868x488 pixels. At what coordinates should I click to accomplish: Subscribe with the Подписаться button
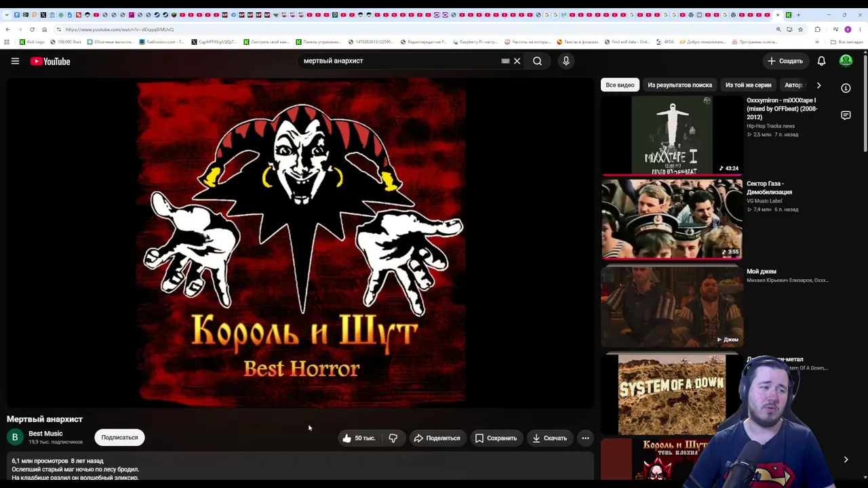[x=119, y=438]
